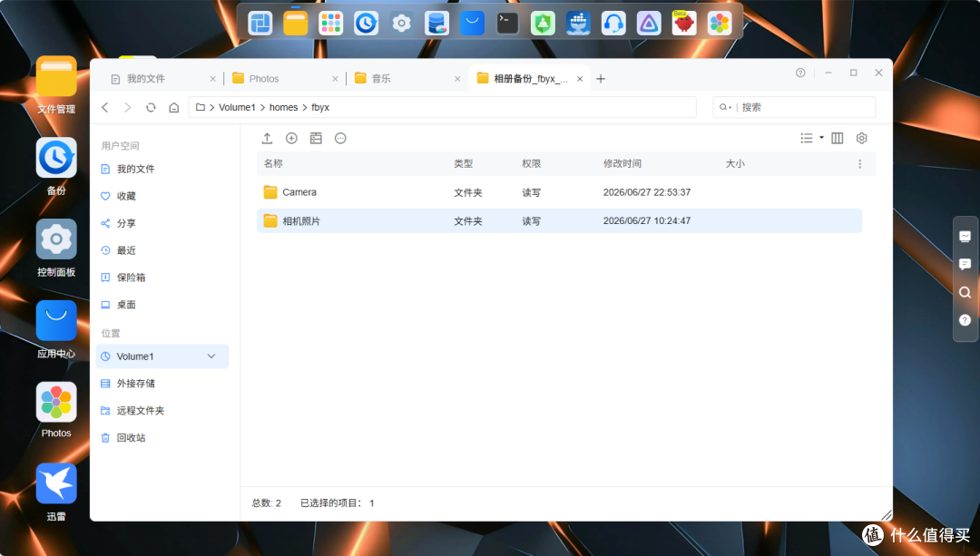
Task: Select the Camera folder row
Action: click(559, 192)
